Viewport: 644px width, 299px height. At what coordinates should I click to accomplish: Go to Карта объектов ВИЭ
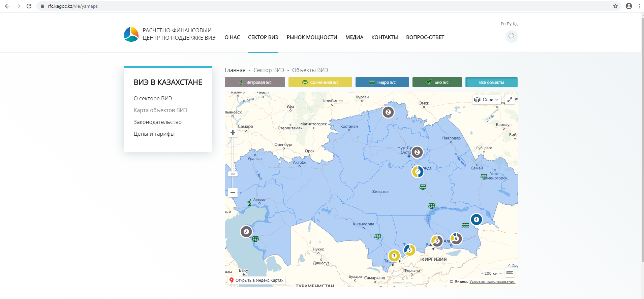tap(160, 110)
